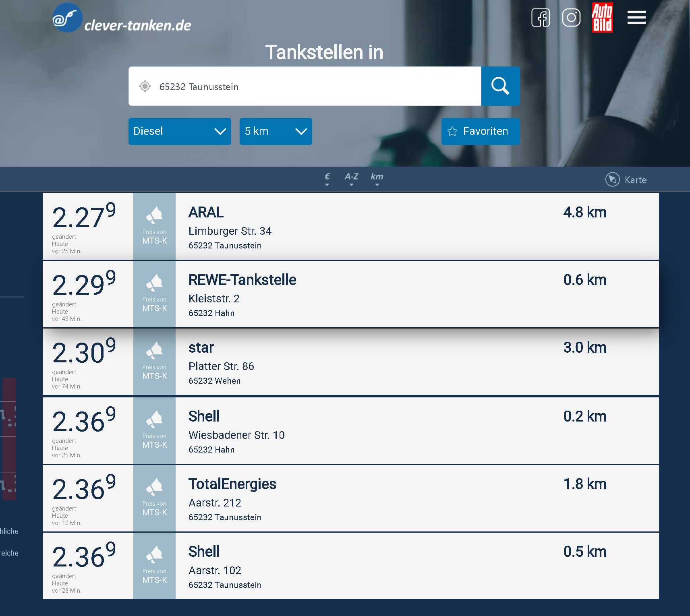
Task: Click the compass icon beside Karte
Action: pyautogui.click(x=612, y=180)
